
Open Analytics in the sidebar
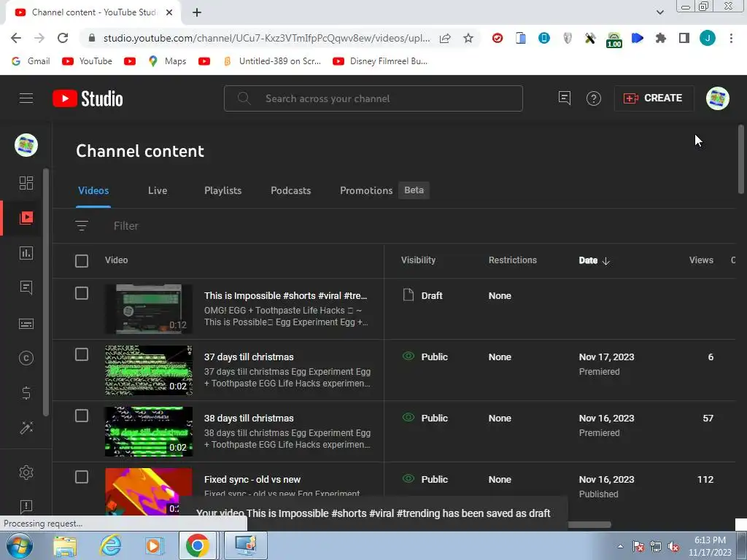(26, 253)
